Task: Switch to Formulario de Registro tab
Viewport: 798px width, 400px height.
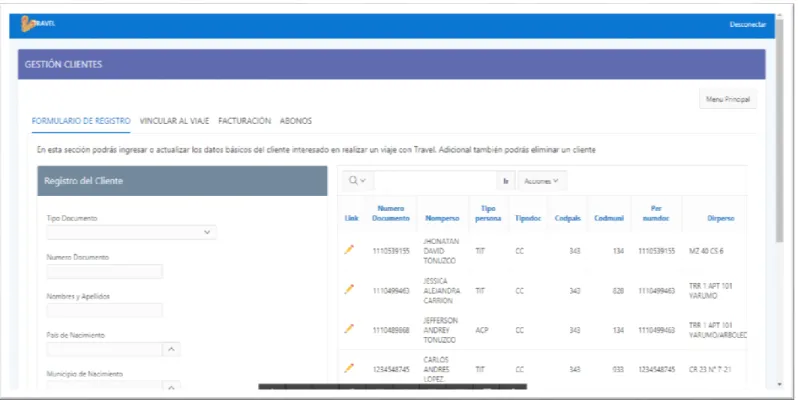Action: [x=81, y=121]
